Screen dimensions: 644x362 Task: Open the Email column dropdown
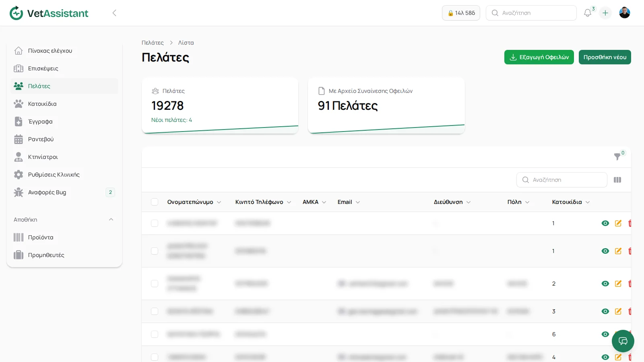pyautogui.click(x=358, y=202)
